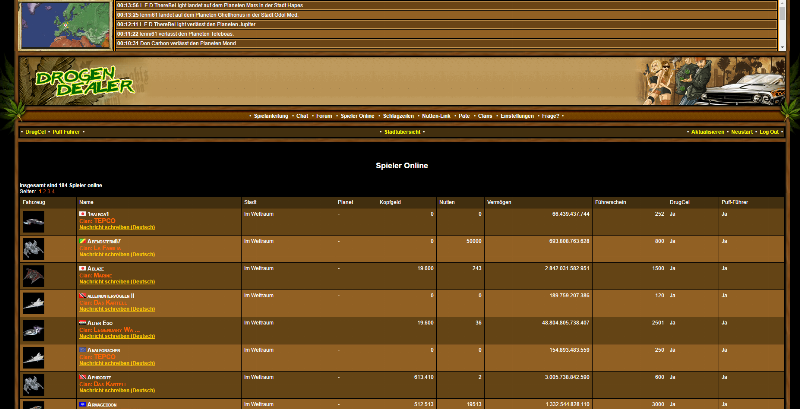Image resolution: width=800 pixels, height=409 pixels.
Task: Select Spieler Online in the menu
Action: point(358,116)
